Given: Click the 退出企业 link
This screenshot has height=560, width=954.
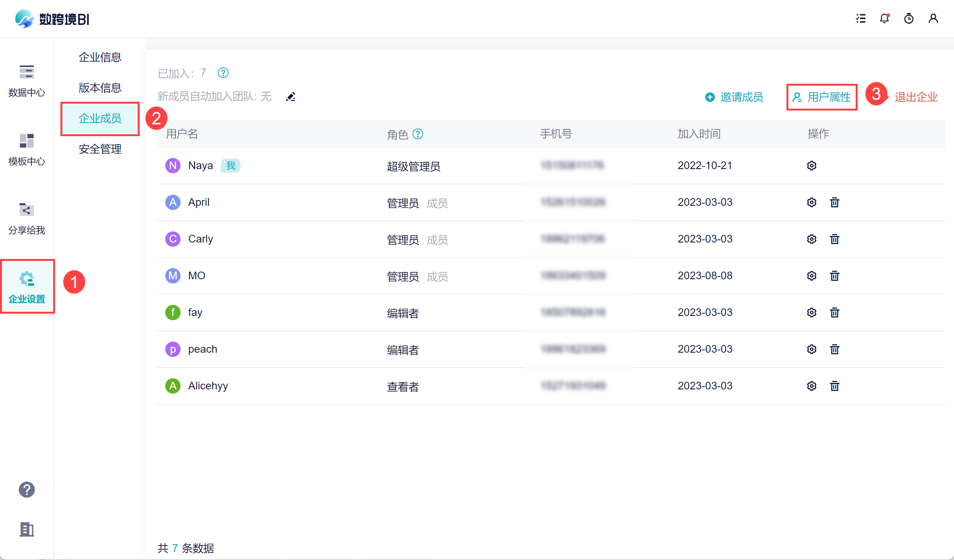Looking at the screenshot, I should 916,97.
